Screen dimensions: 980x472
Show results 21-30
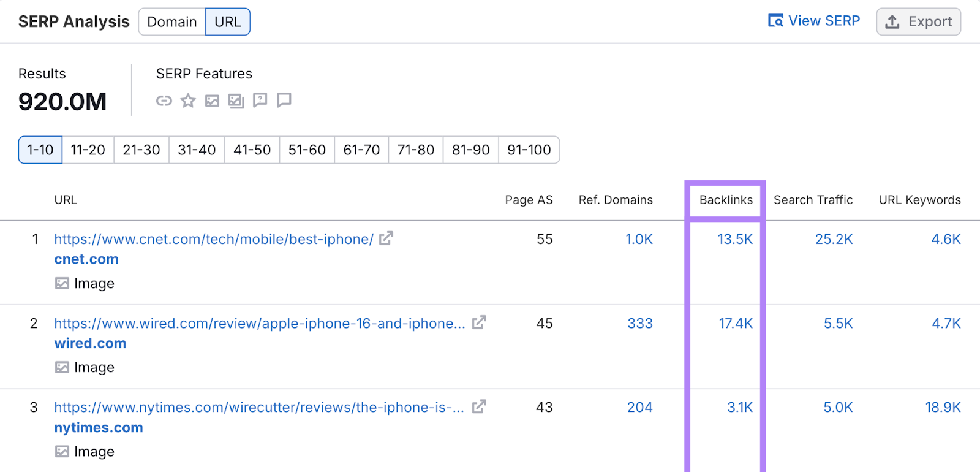click(x=141, y=150)
